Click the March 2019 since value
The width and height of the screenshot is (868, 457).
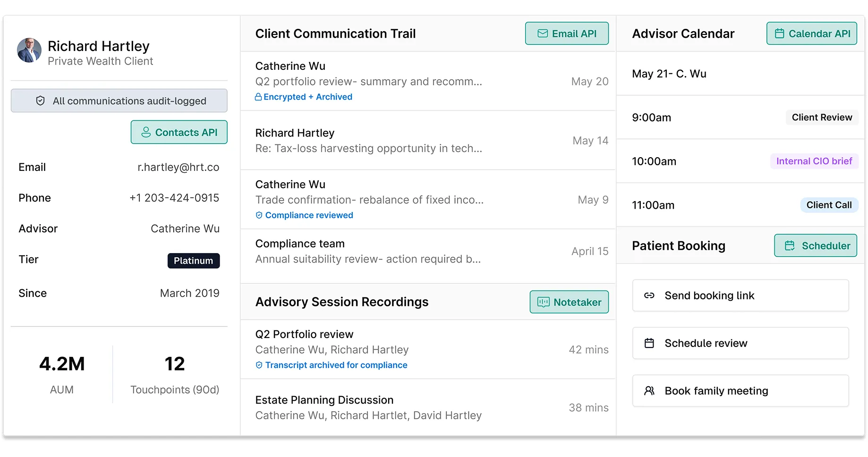[x=190, y=293]
